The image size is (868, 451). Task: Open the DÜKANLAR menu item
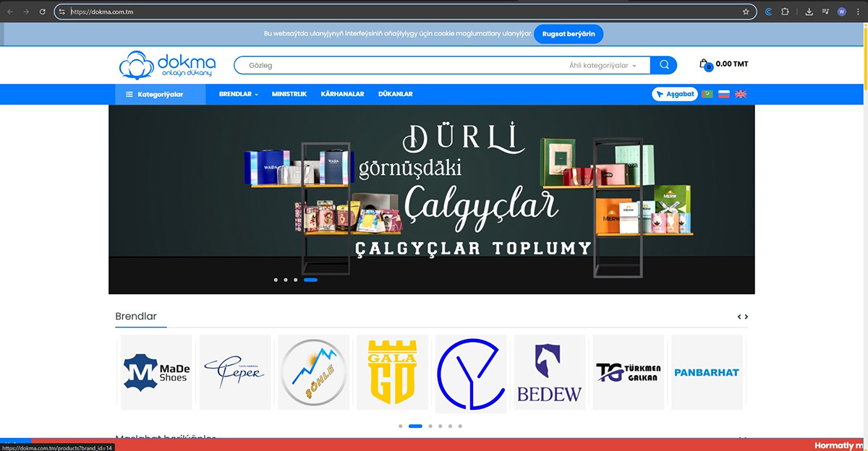tap(395, 94)
